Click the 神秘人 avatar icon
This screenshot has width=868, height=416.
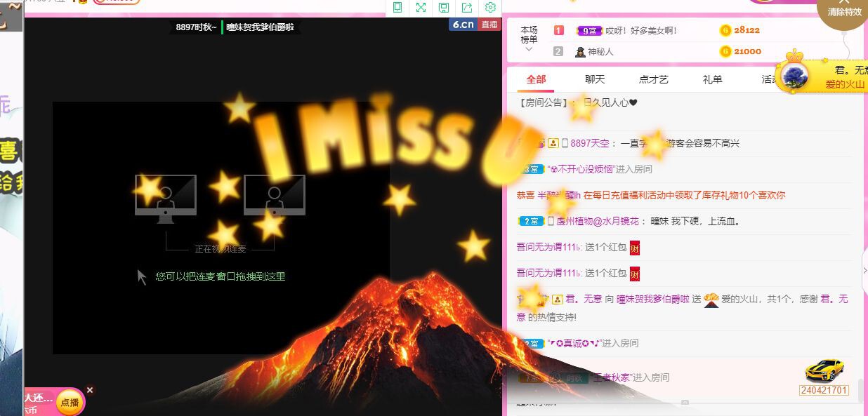(x=580, y=51)
